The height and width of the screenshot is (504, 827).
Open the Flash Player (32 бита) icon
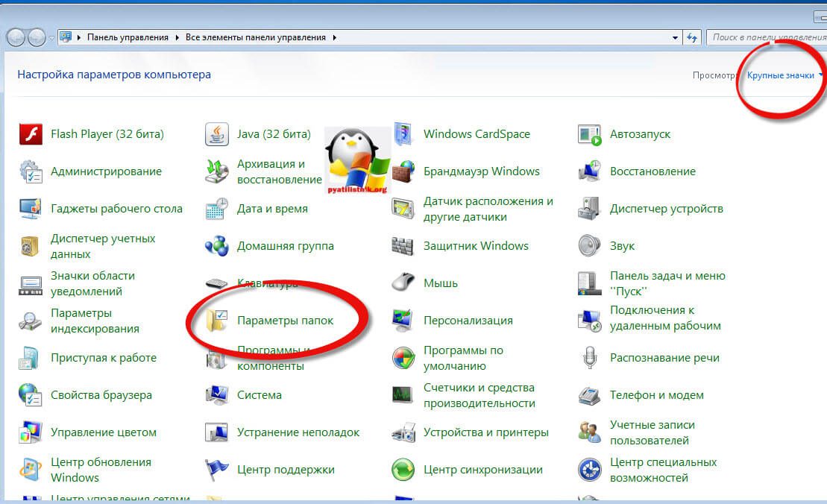[31, 134]
